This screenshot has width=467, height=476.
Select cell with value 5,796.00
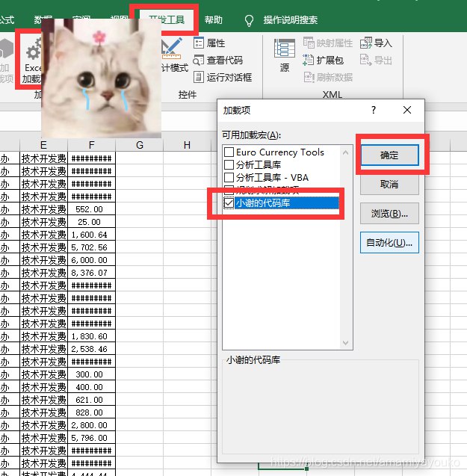pyautogui.click(x=91, y=438)
